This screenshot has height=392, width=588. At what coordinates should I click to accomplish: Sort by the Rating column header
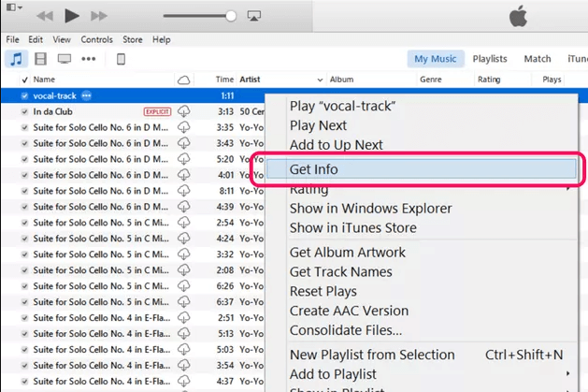pos(489,80)
